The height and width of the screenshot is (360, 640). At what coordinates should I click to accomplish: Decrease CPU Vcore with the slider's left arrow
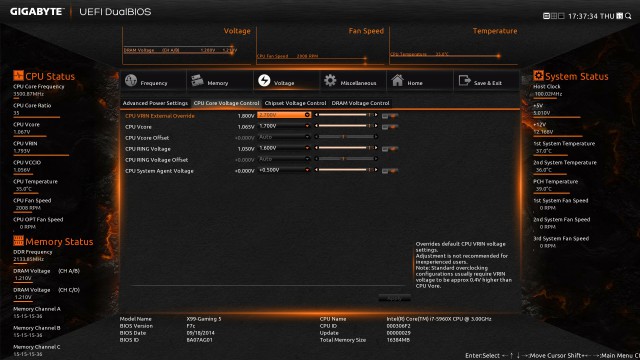tap(316, 126)
